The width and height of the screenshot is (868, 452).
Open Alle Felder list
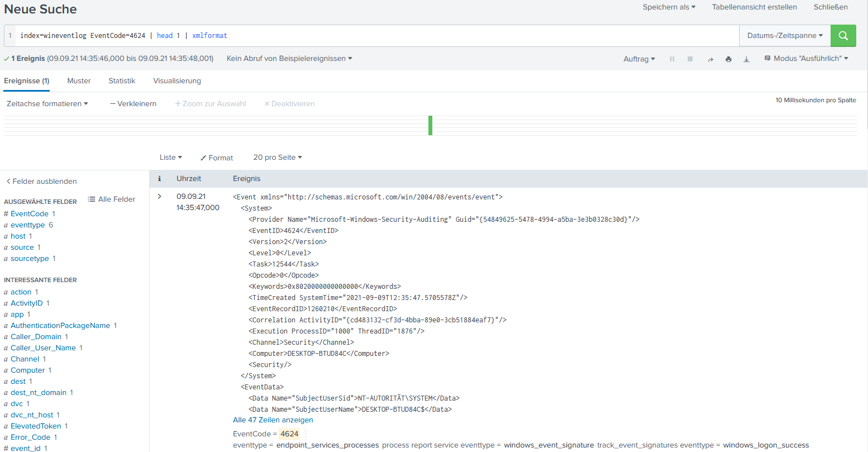point(112,199)
